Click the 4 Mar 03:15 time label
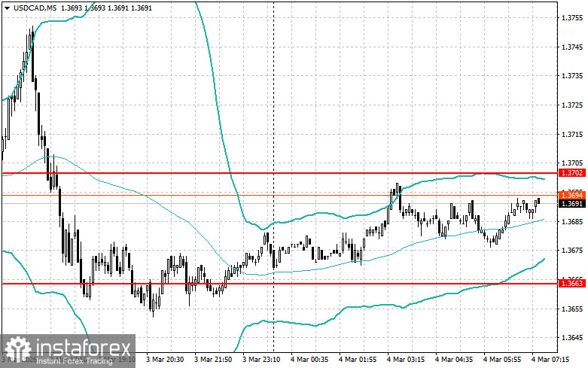The height and width of the screenshot is (368, 588). (406, 360)
